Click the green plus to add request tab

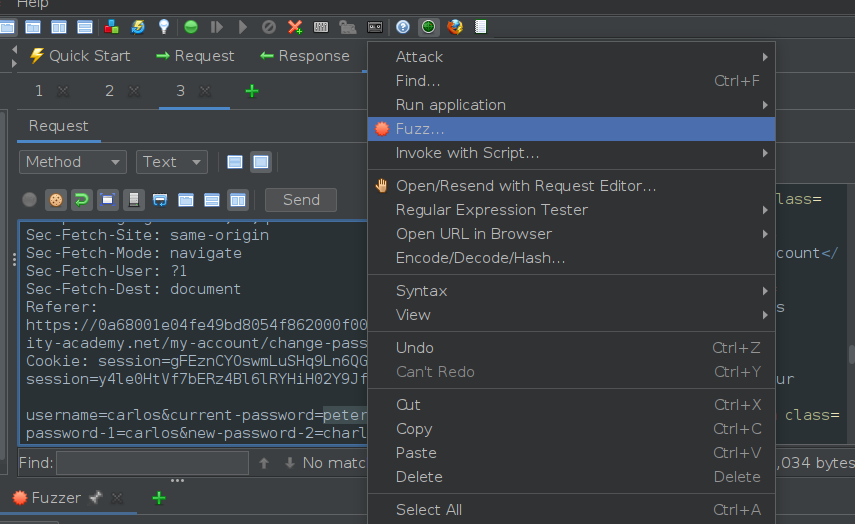coord(252,91)
